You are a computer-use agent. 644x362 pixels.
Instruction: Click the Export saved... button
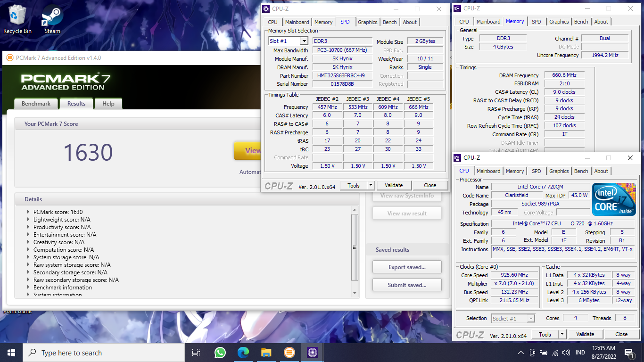[x=407, y=267]
